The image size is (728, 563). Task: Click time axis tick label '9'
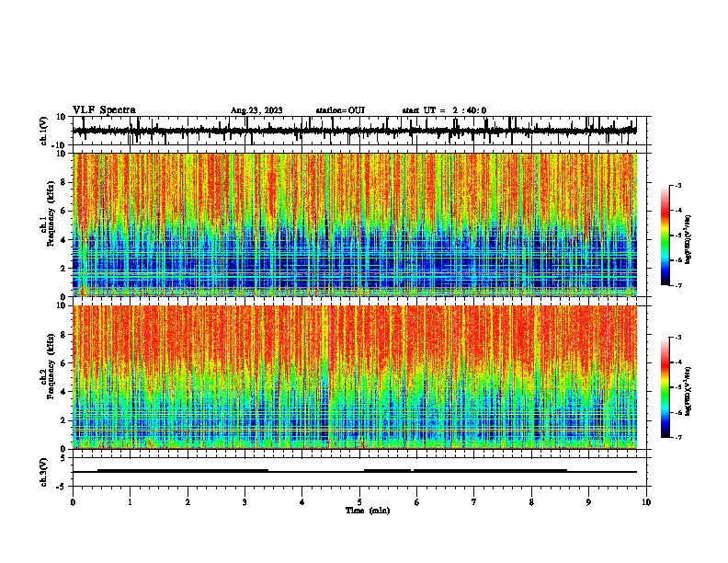pyautogui.click(x=588, y=502)
